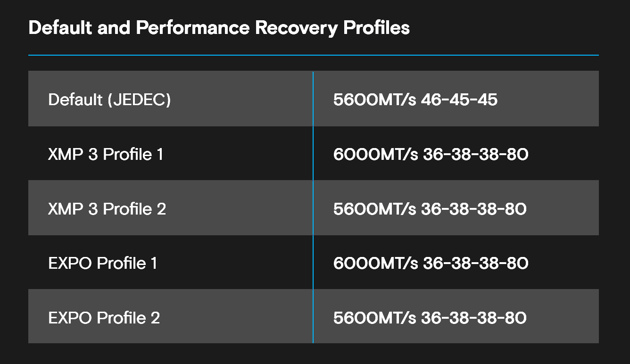Select 36-38-38-80 timings in XMP 3 Profile 1 row

pos(475,154)
